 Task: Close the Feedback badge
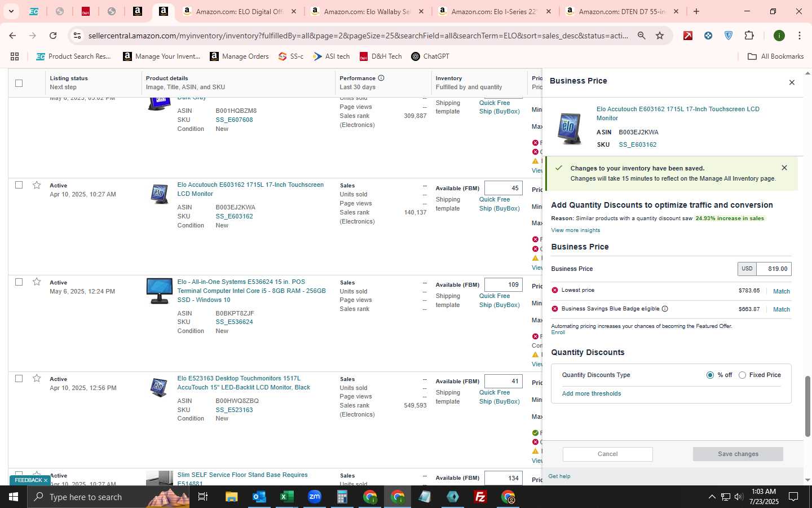point(46,480)
